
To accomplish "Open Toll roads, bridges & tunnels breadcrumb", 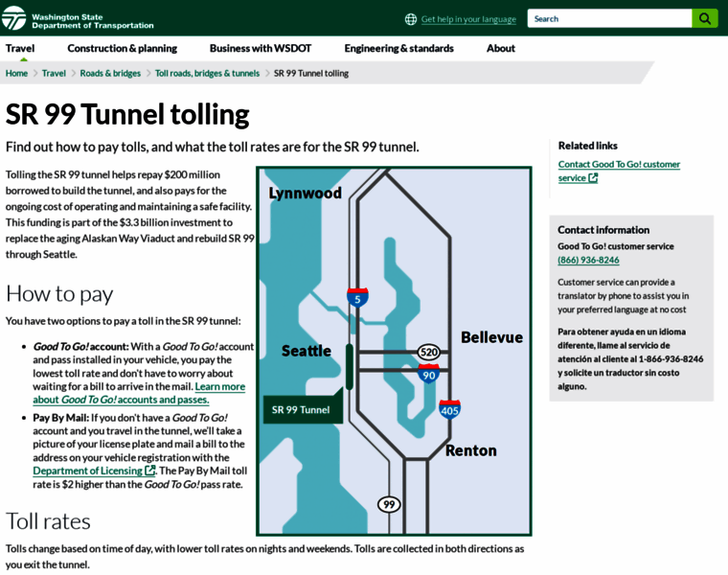I will [x=207, y=74].
